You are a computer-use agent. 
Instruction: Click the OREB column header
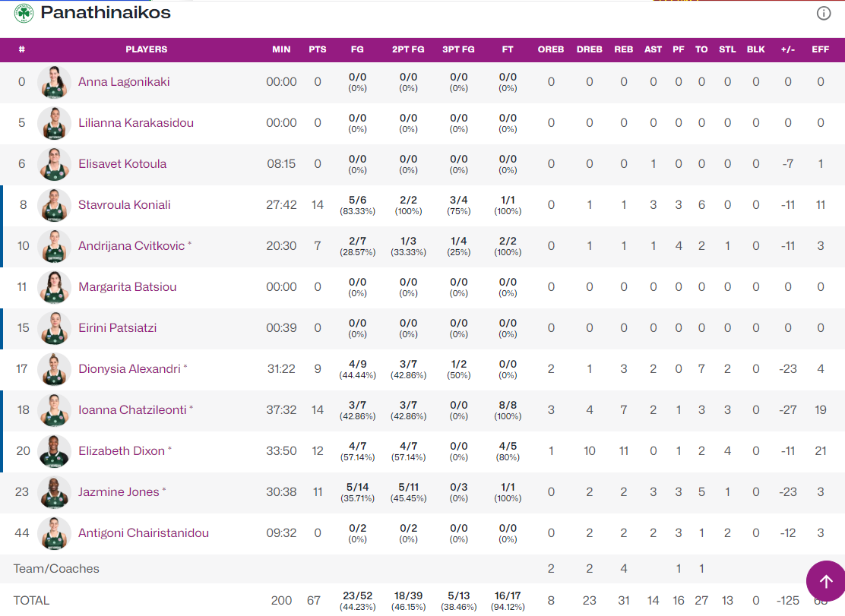[551, 49]
